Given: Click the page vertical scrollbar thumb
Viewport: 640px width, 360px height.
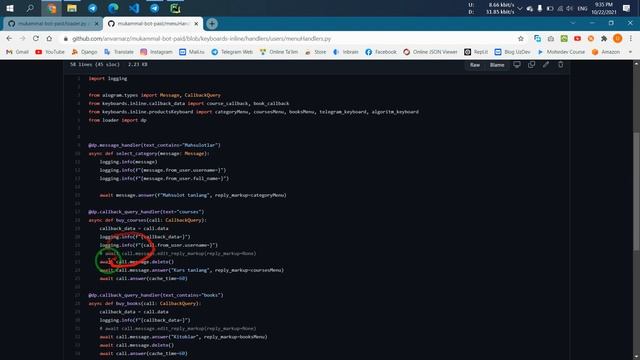Looking at the screenshot, I should [636, 190].
